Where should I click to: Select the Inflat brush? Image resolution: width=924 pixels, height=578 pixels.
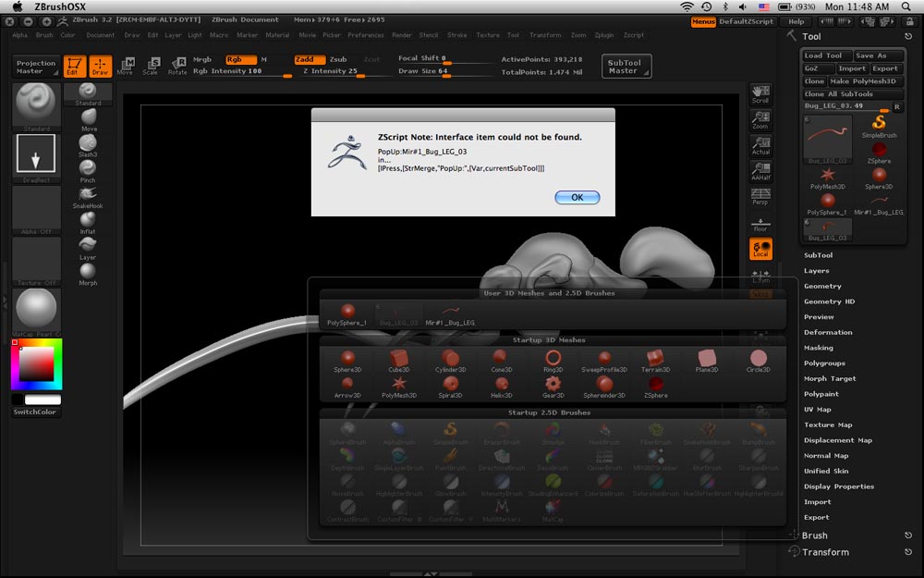coord(89,223)
